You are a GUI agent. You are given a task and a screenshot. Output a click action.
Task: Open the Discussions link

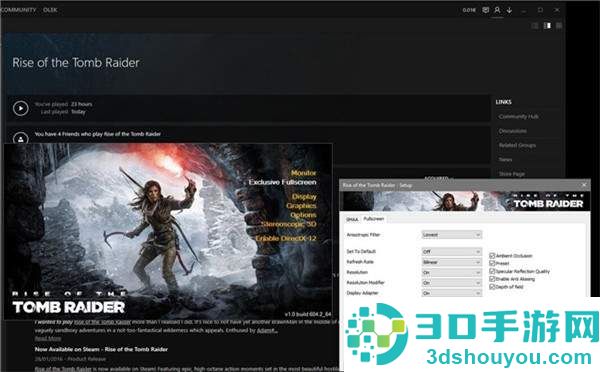click(512, 131)
